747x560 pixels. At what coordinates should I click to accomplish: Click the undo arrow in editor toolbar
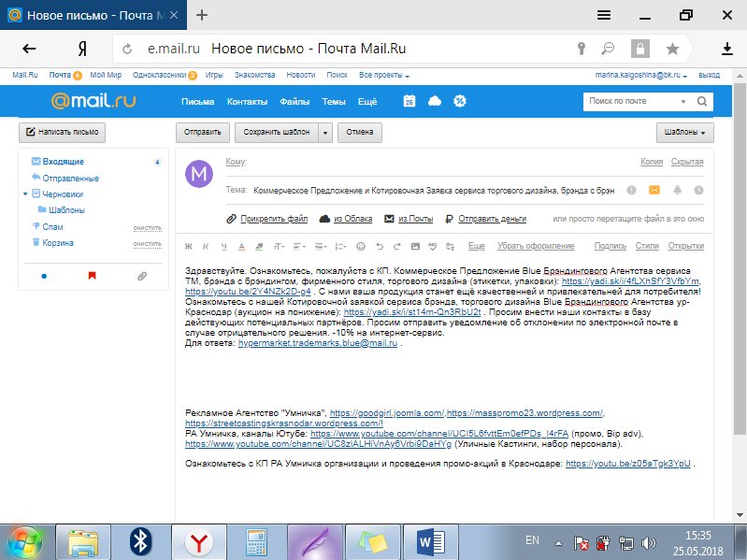pos(379,246)
